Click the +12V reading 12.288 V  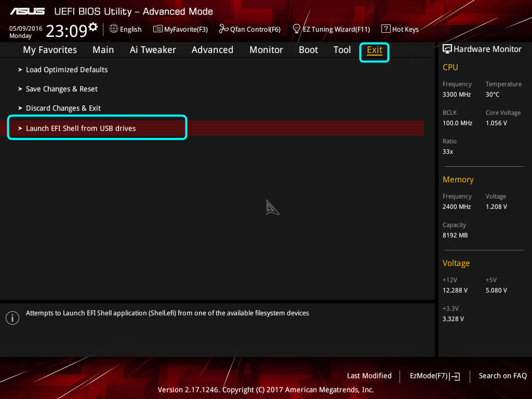pos(455,290)
